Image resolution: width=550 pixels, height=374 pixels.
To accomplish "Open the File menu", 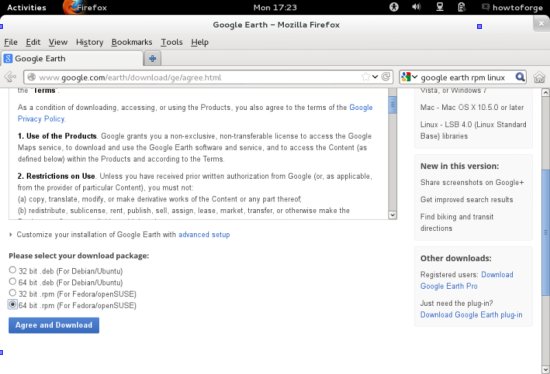I will click(x=11, y=42).
